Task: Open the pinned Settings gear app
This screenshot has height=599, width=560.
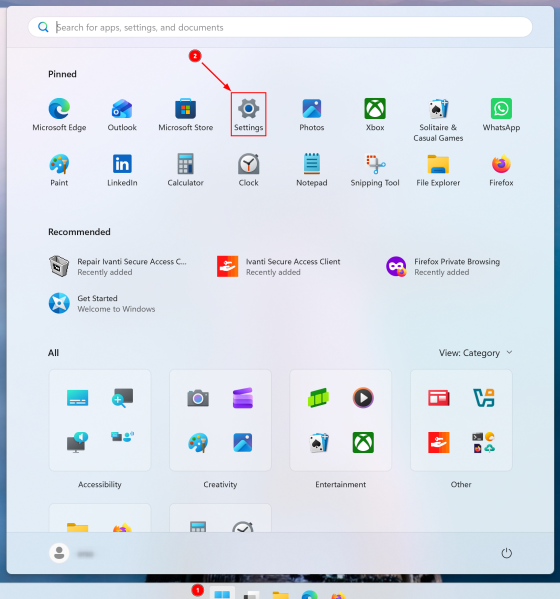Action: (248, 115)
